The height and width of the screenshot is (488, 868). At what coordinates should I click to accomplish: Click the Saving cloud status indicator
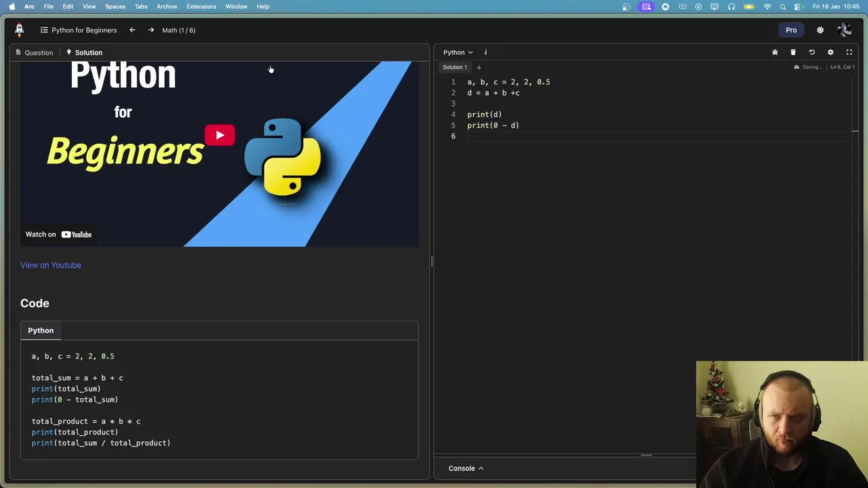pyautogui.click(x=807, y=67)
